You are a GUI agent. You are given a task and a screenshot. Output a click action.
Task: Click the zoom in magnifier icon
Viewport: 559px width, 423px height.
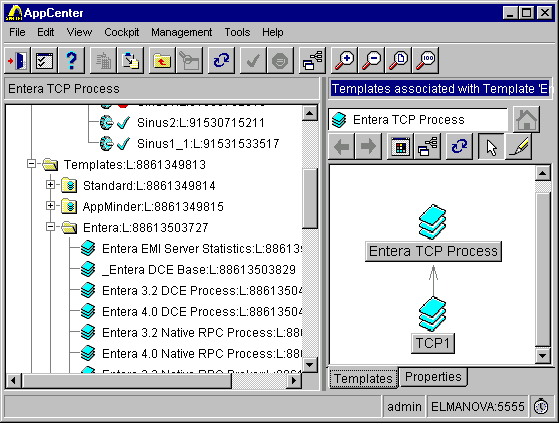pyautogui.click(x=344, y=60)
